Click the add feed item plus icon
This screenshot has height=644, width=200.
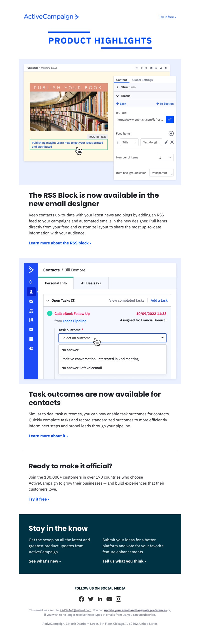point(171,133)
